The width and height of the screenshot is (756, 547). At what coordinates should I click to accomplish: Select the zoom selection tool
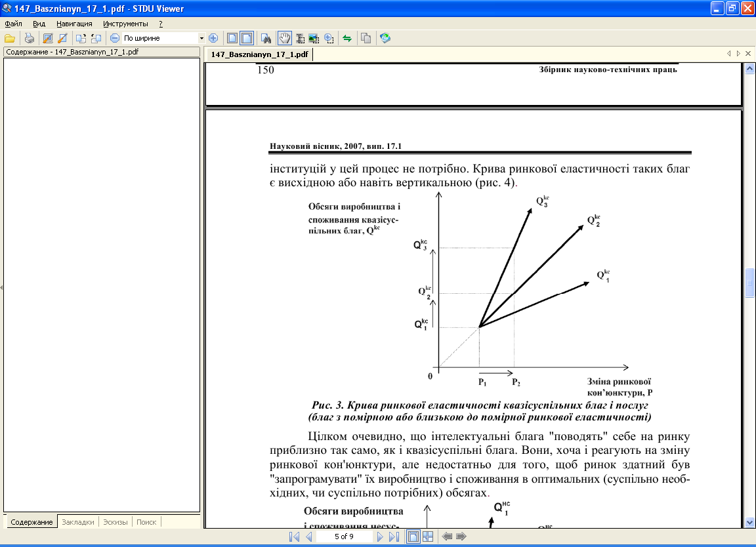pos(329,39)
